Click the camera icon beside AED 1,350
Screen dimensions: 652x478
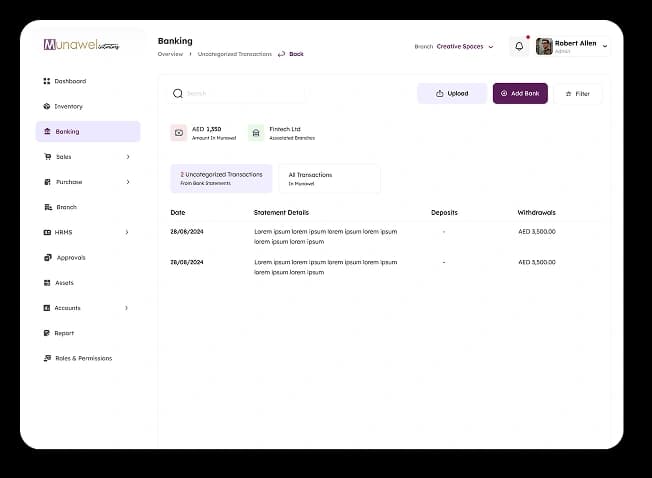tap(179, 133)
